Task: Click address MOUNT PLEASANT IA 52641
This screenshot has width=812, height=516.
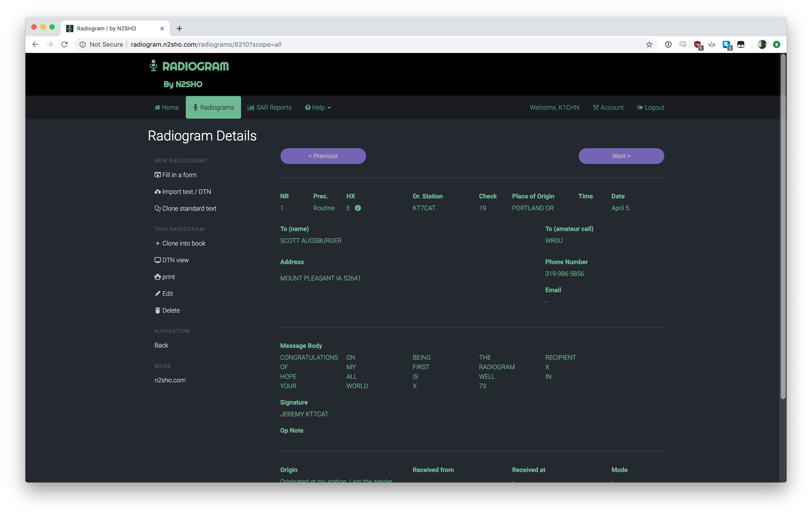Action: click(320, 278)
